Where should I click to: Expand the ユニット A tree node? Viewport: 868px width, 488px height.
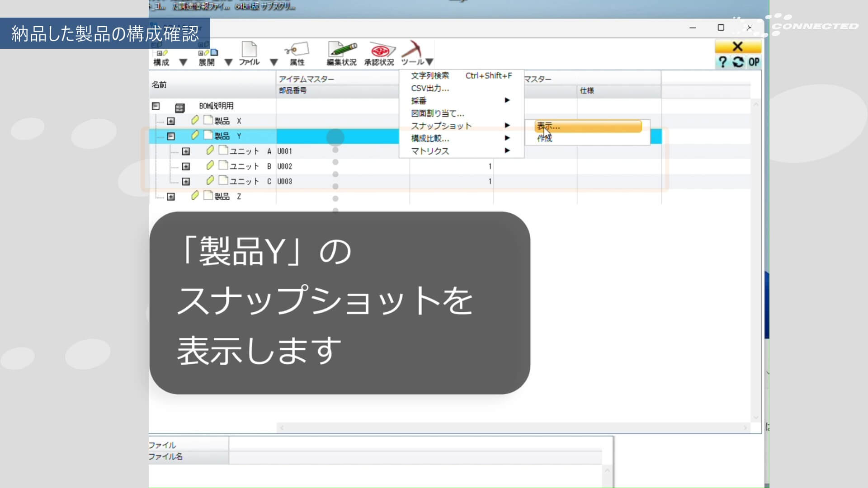(x=186, y=151)
